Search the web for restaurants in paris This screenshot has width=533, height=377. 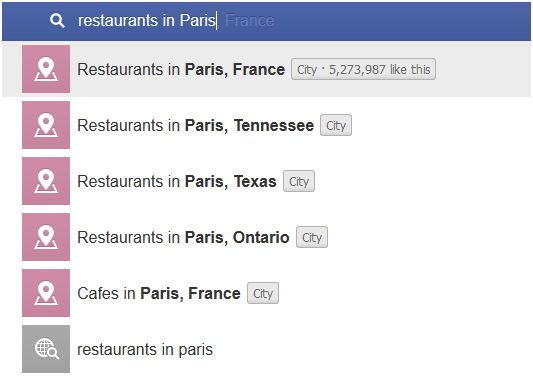tap(266, 349)
